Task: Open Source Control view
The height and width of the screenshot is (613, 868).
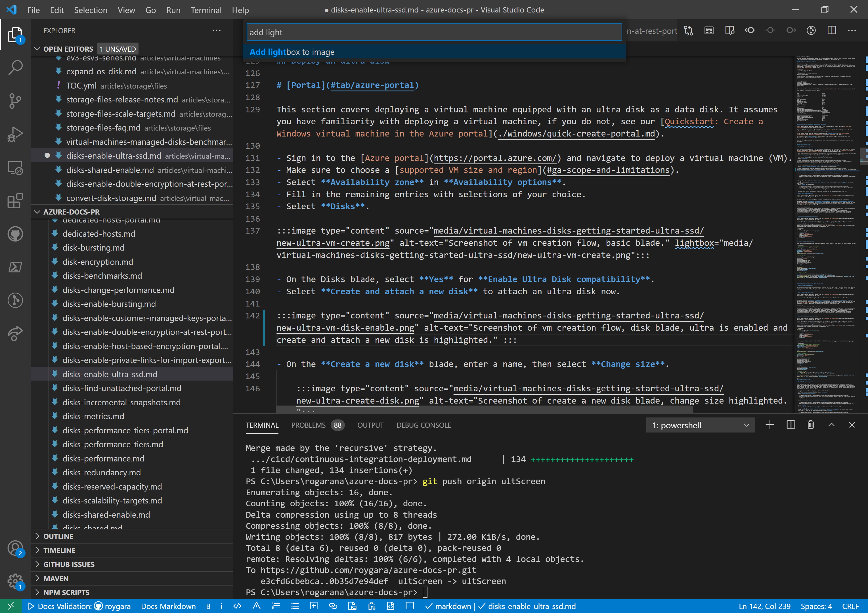Action: [x=15, y=101]
